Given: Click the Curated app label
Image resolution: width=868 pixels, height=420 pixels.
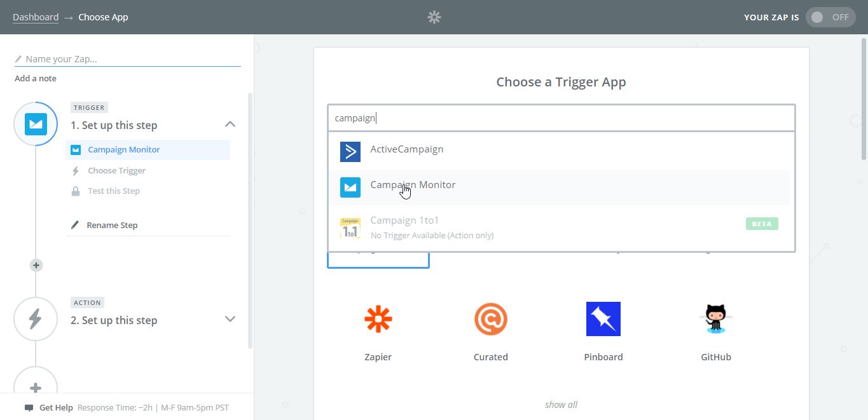Looking at the screenshot, I should click(491, 357).
